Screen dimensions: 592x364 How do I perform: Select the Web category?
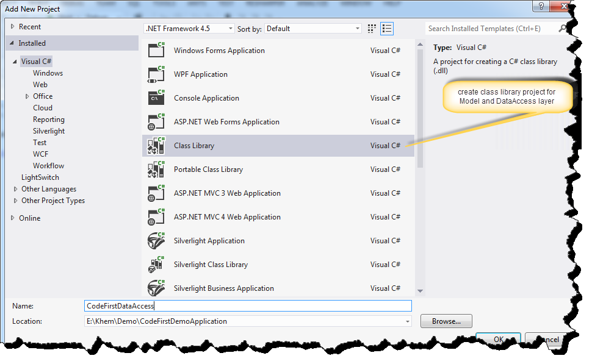tap(40, 85)
